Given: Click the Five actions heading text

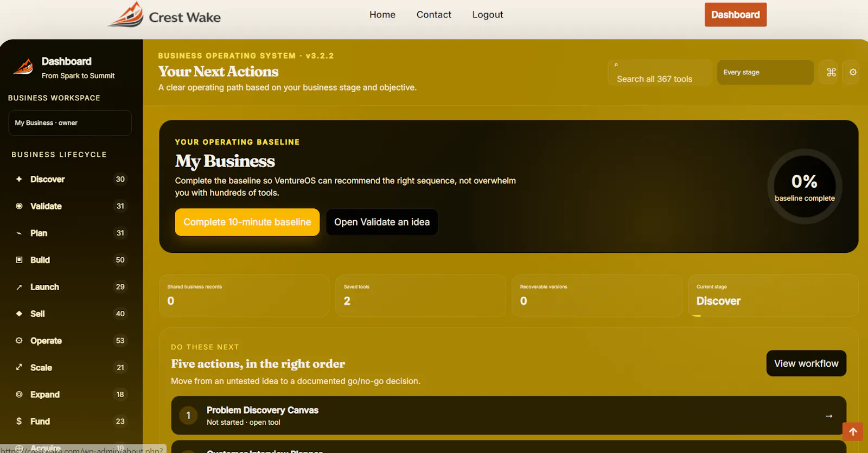Looking at the screenshot, I should tap(258, 364).
